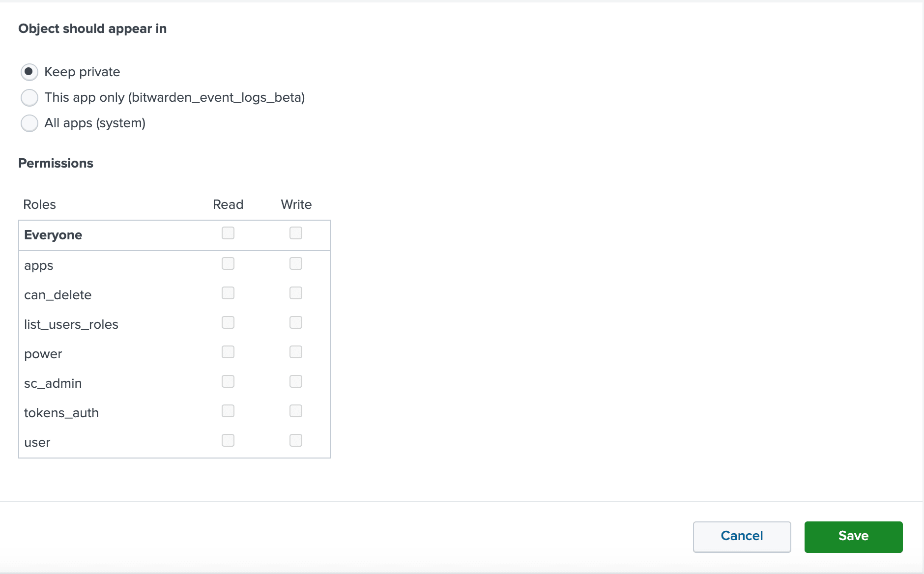The width and height of the screenshot is (924, 574).
Task: Enable Write access for list_users_roles
Action: click(295, 322)
